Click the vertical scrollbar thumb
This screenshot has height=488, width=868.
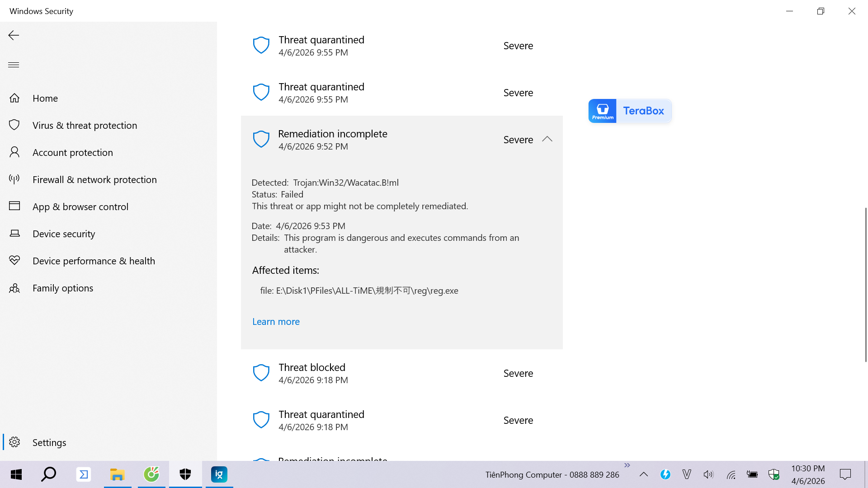point(866,285)
